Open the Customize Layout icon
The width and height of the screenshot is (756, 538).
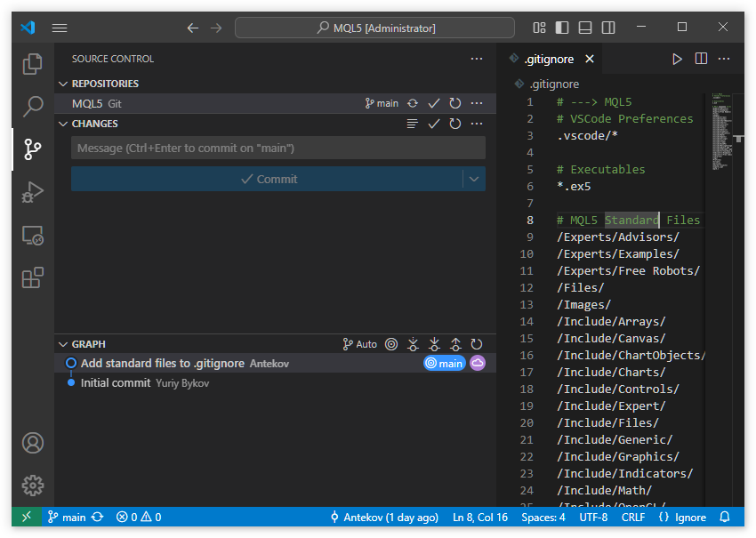pyautogui.click(x=539, y=28)
